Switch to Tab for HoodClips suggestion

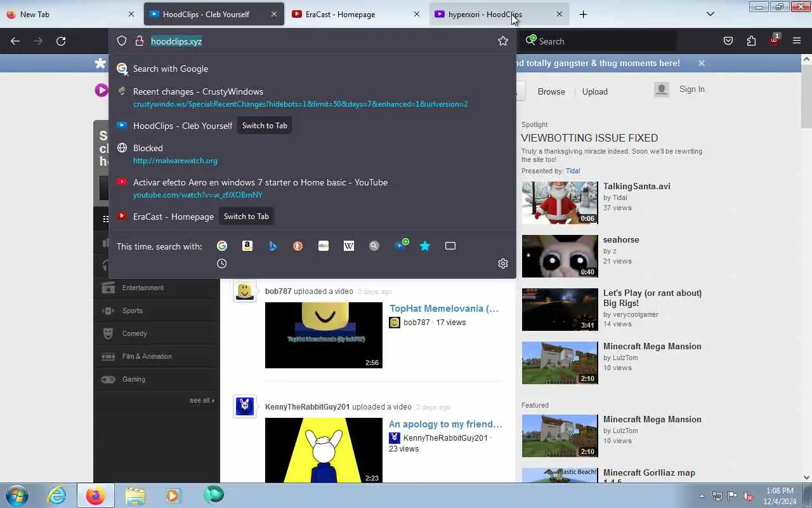265,126
